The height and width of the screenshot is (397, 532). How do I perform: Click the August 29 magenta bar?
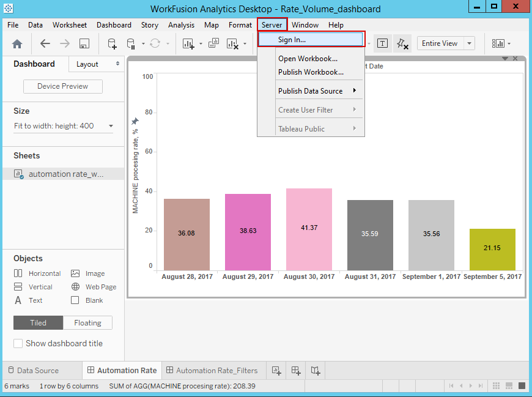click(x=248, y=232)
